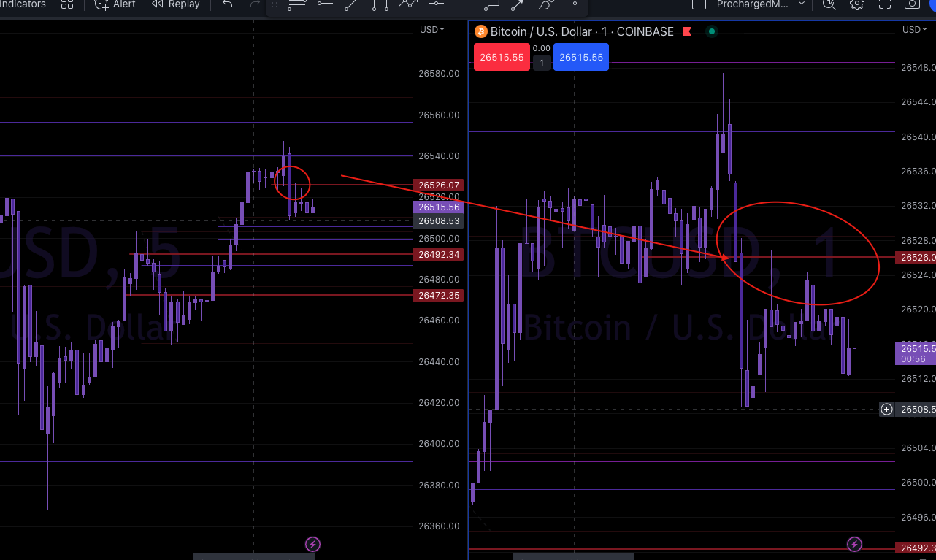Grab the floating drawing toolbar handle
This screenshot has height=560, width=936.
(275, 5)
